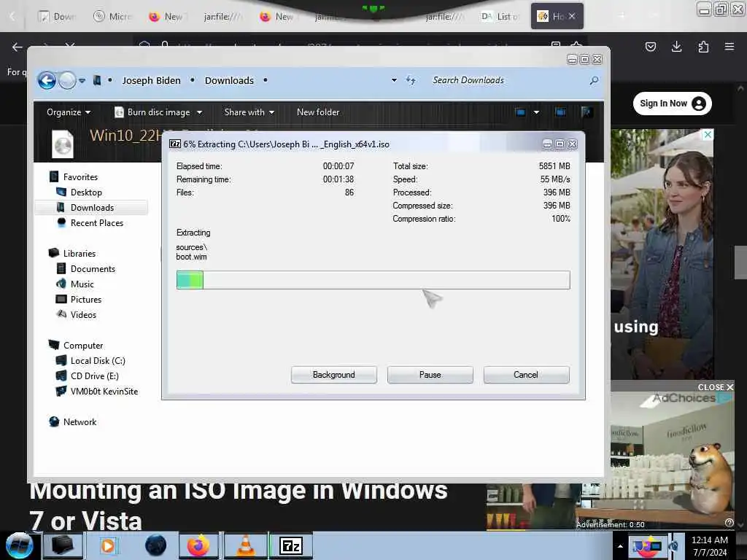Open Firefox Pocket save icon

650,47
